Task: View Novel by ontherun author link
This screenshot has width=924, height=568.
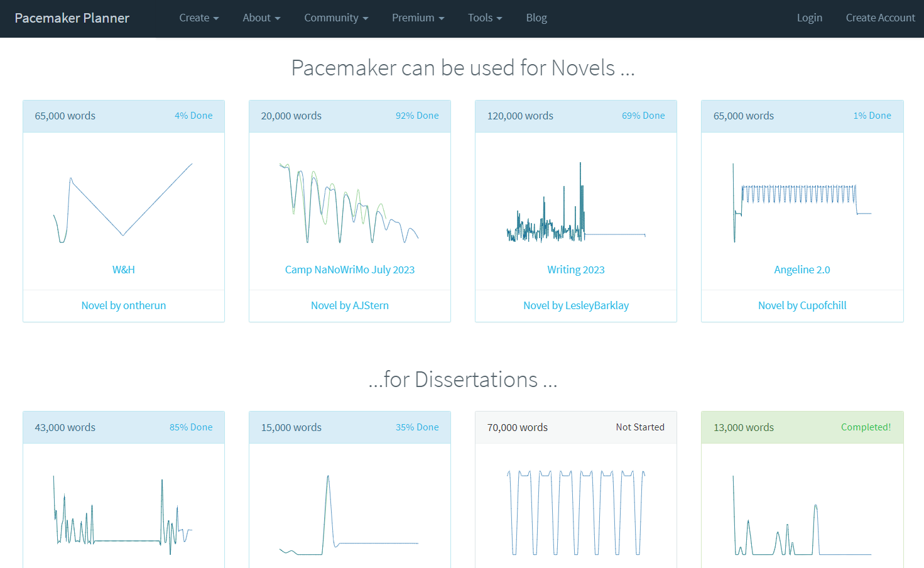Action: [x=124, y=305]
